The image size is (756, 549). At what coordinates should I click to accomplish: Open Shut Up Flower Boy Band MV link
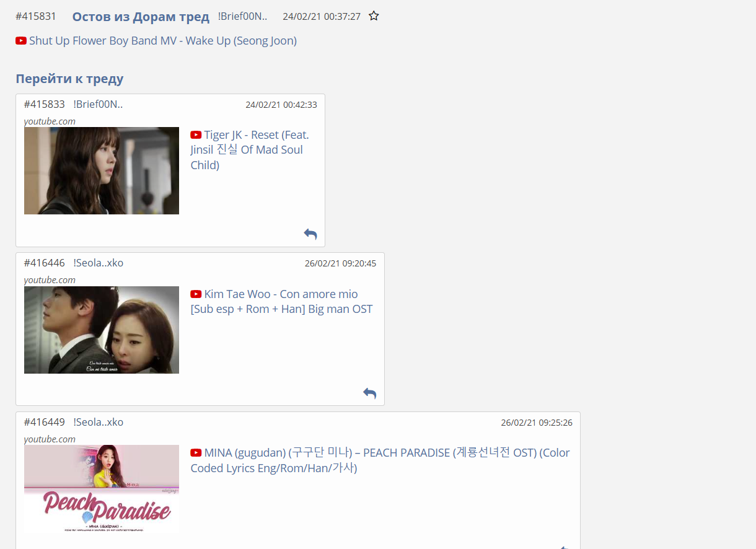tap(162, 41)
